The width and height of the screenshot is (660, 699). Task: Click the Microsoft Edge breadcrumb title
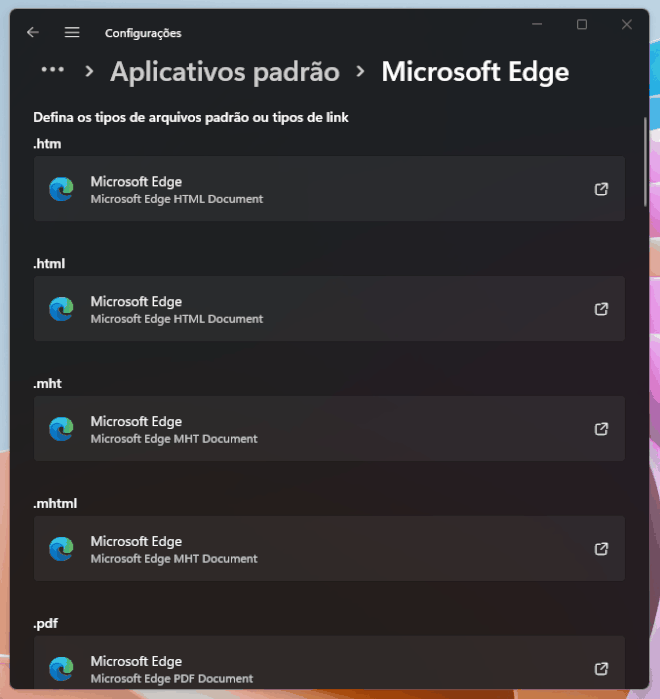[475, 72]
